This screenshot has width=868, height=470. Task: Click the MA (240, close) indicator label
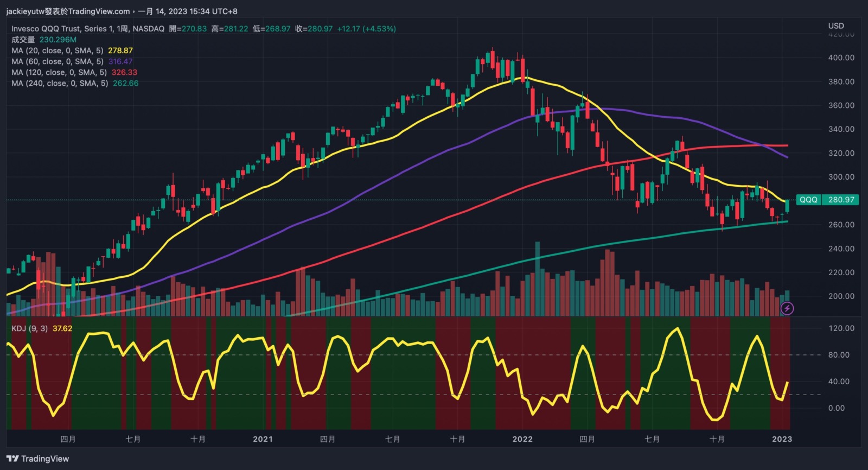point(59,83)
